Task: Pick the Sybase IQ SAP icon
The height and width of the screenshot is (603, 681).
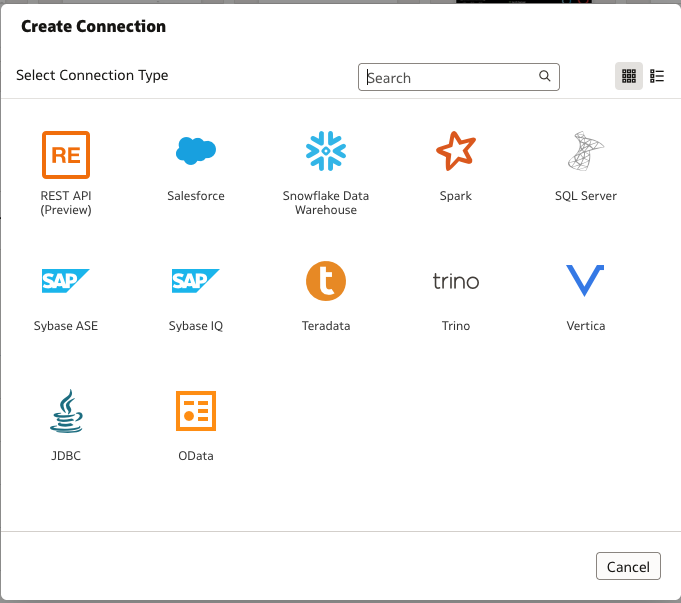Action: tap(196, 281)
